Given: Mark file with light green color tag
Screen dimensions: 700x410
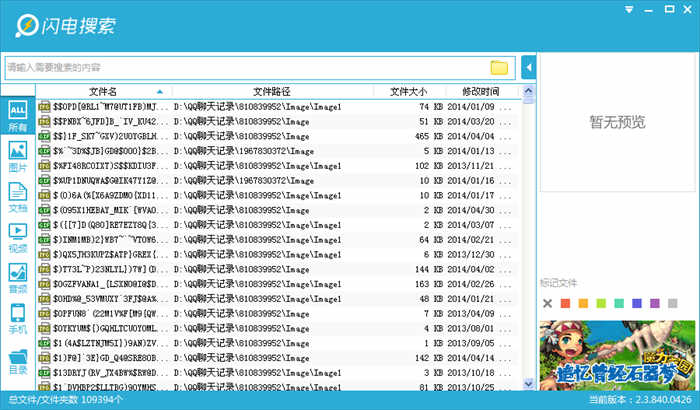Looking at the screenshot, I should coord(601,304).
